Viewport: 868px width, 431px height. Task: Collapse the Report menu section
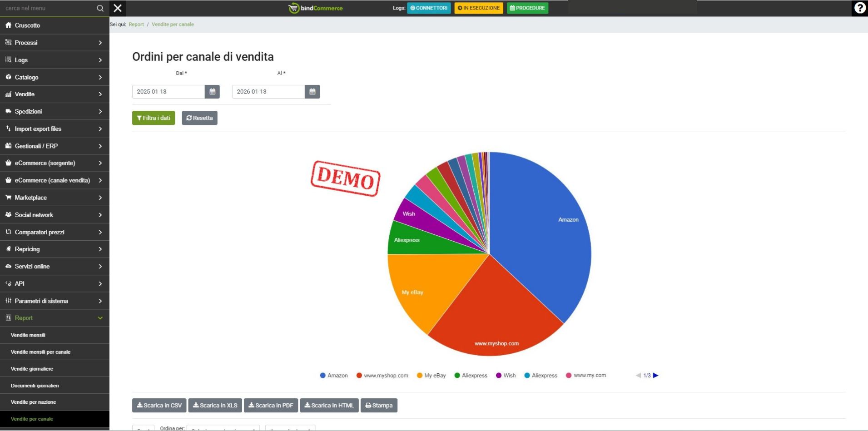point(55,318)
